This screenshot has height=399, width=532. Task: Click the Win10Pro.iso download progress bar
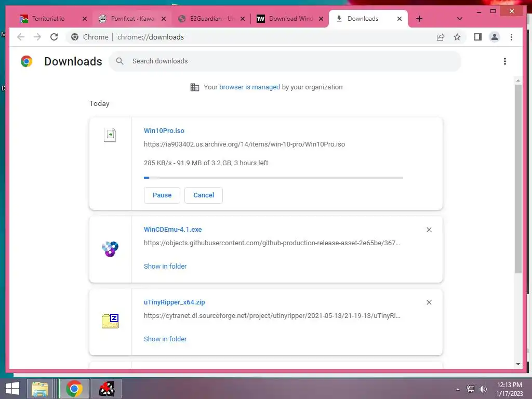[273, 178]
